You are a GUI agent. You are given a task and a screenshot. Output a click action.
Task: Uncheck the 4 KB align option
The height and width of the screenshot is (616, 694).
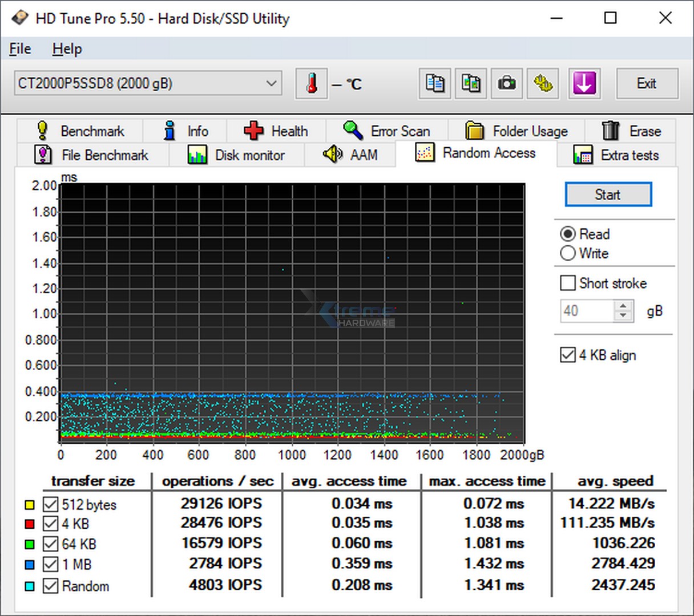click(568, 355)
